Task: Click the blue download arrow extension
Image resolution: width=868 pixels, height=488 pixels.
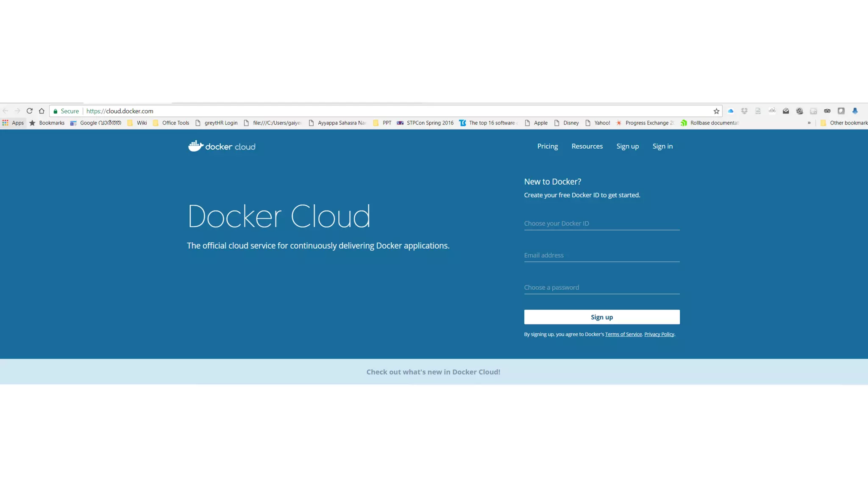Action: (x=855, y=111)
